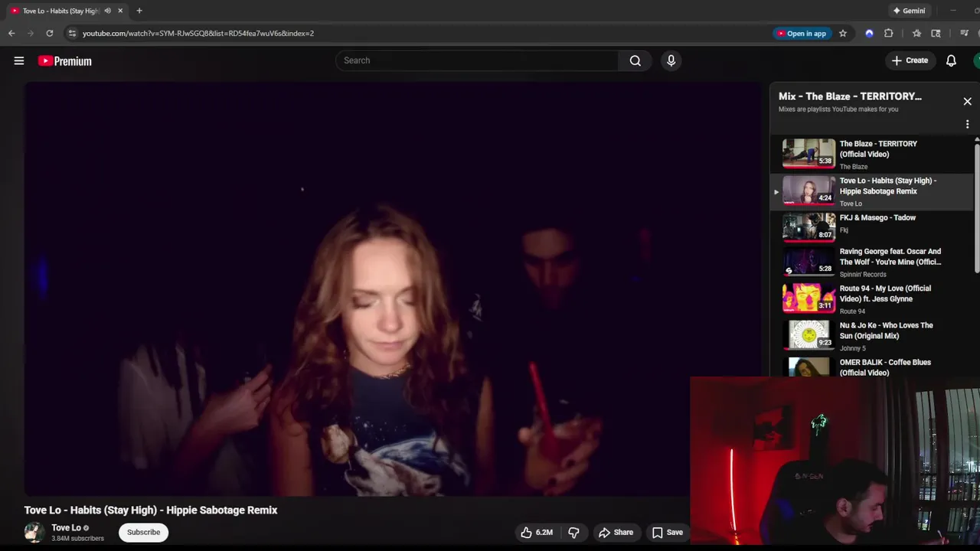Play Nu & Jo Ke - Who Loves The Sun
The width and height of the screenshot is (980, 551).
pos(886,331)
